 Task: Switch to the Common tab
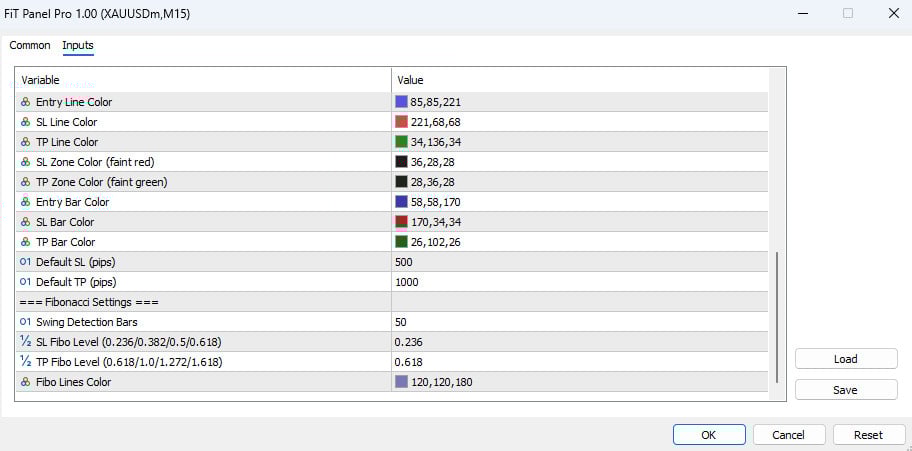pos(30,46)
